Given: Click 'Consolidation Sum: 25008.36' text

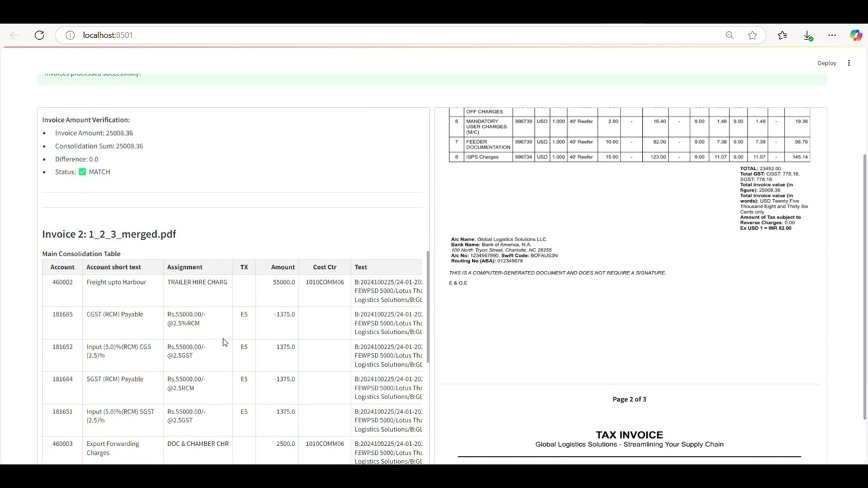Looking at the screenshot, I should 99,146.
